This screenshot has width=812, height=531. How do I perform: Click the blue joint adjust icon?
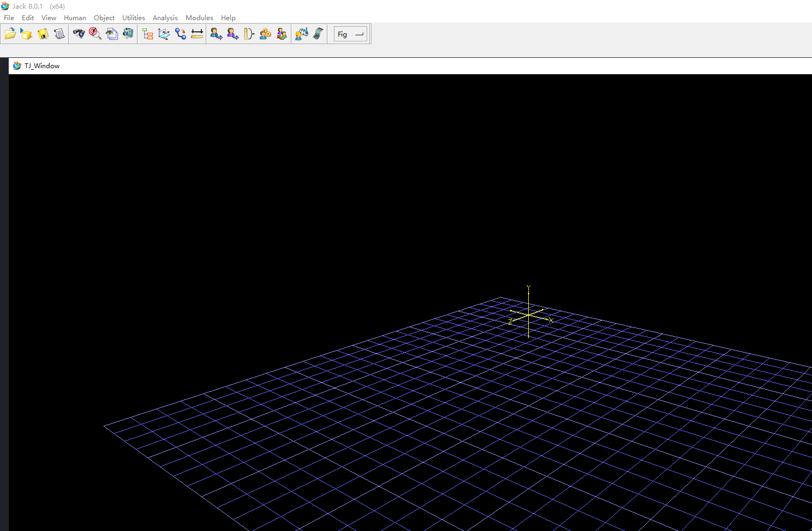tap(181, 34)
